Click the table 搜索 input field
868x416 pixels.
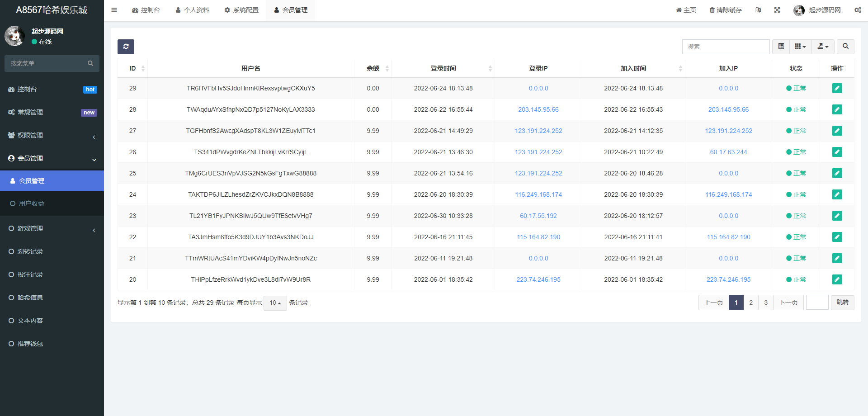[x=726, y=47]
